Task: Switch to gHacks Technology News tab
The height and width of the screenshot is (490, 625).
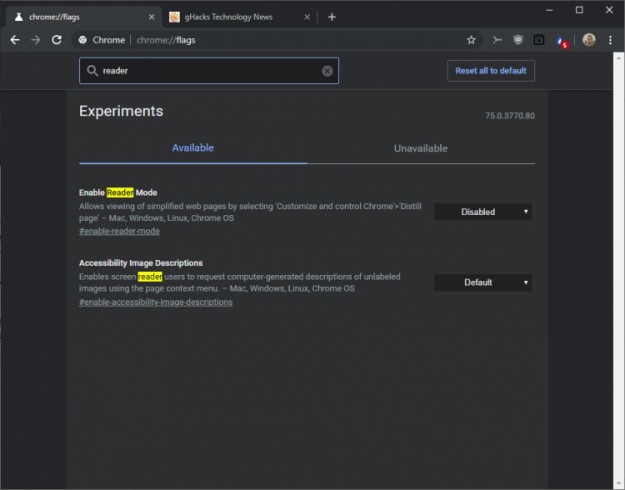Action: tap(240, 17)
